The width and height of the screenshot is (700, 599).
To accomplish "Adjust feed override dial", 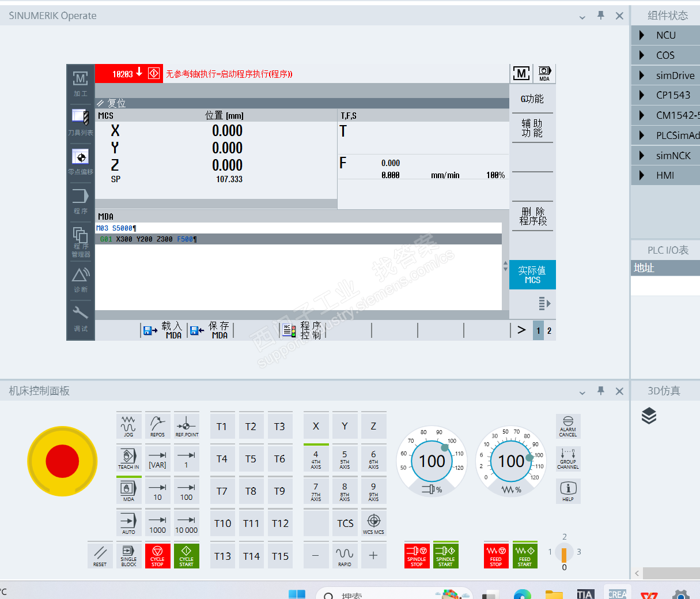I will tap(511, 461).
